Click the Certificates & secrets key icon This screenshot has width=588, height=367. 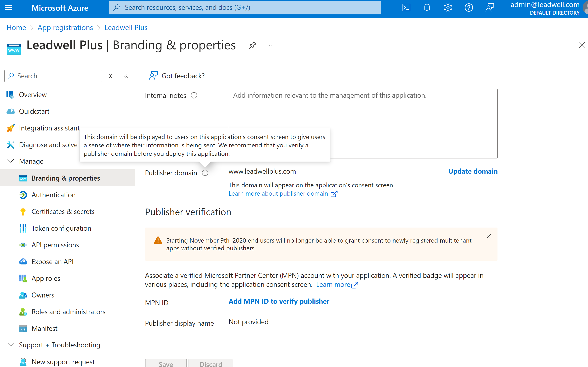click(23, 212)
